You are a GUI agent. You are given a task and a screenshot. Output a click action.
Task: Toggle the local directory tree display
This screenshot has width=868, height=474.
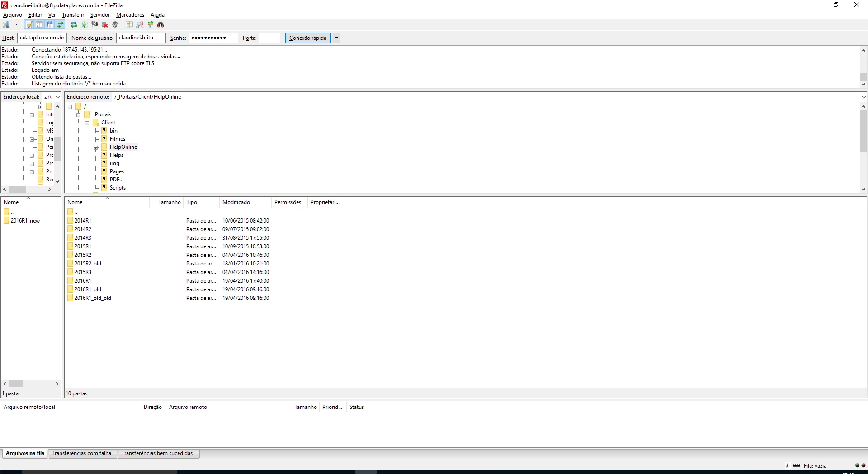(39, 24)
